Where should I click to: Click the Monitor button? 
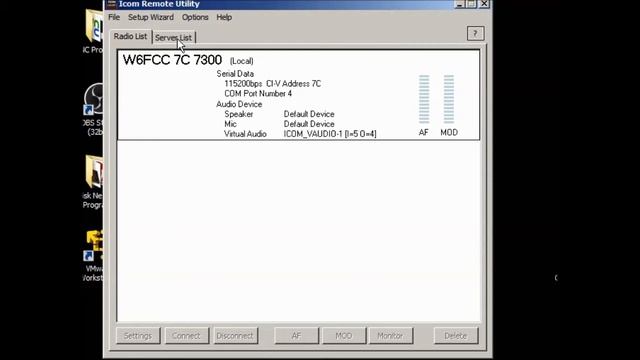pos(391,336)
